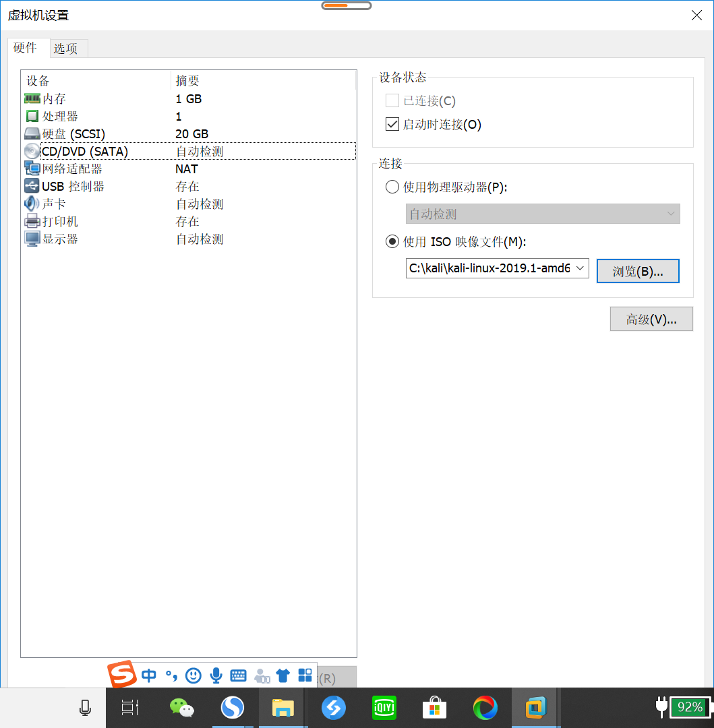This screenshot has height=728, width=714.
Task: Open WeChat from the taskbar
Action: tap(182, 708)
